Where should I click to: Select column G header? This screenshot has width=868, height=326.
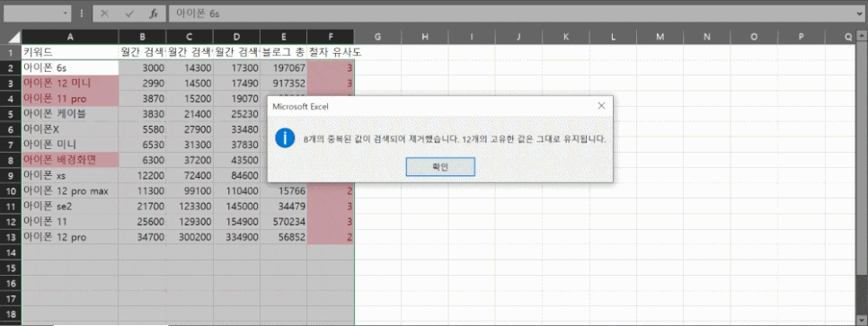click(377, 37)
